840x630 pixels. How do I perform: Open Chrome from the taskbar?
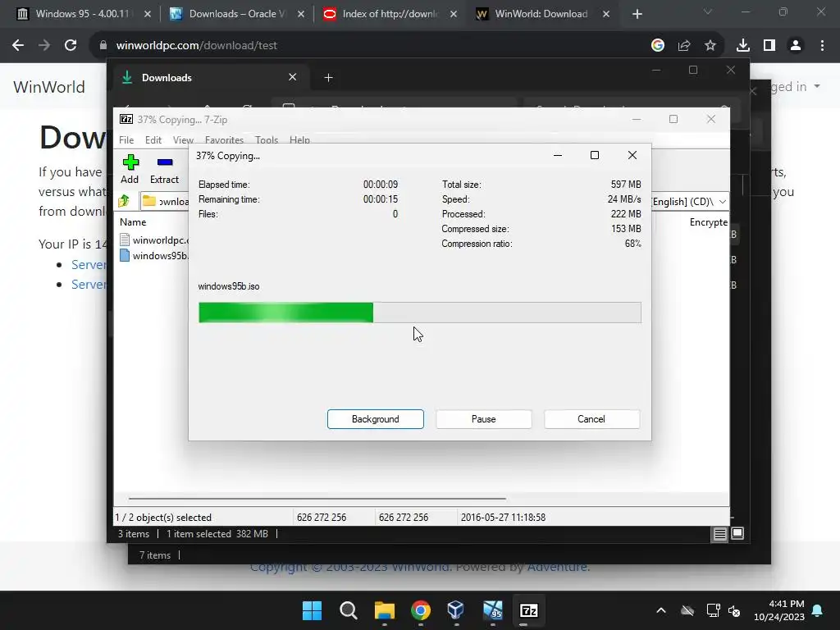tap(421, 610)
